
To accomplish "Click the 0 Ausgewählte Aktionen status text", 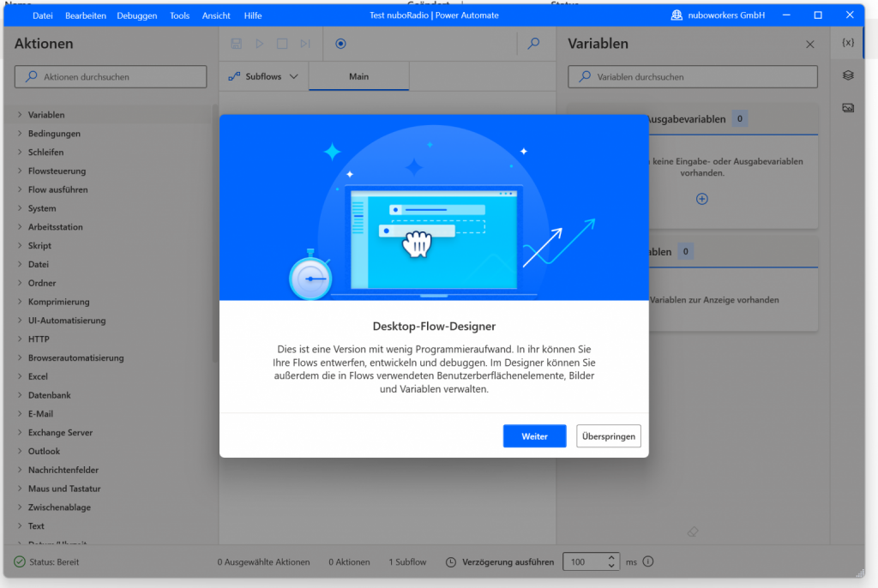I will pos(264,561).
